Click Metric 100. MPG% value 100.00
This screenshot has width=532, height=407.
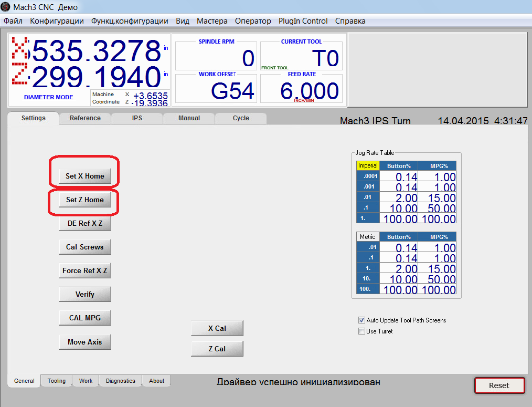[x=437, y=289]
